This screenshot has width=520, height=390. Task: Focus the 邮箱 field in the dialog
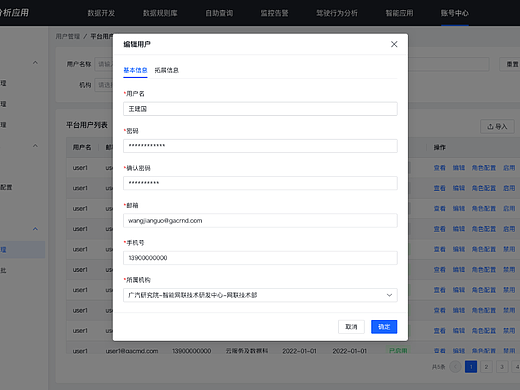pyautogui.click(x=260, y=220)
